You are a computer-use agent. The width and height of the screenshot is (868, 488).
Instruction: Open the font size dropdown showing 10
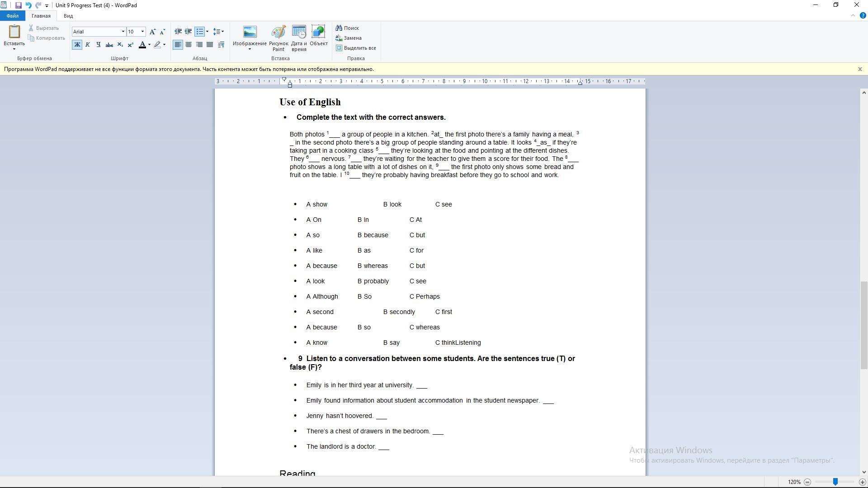[x=143, y=32]
